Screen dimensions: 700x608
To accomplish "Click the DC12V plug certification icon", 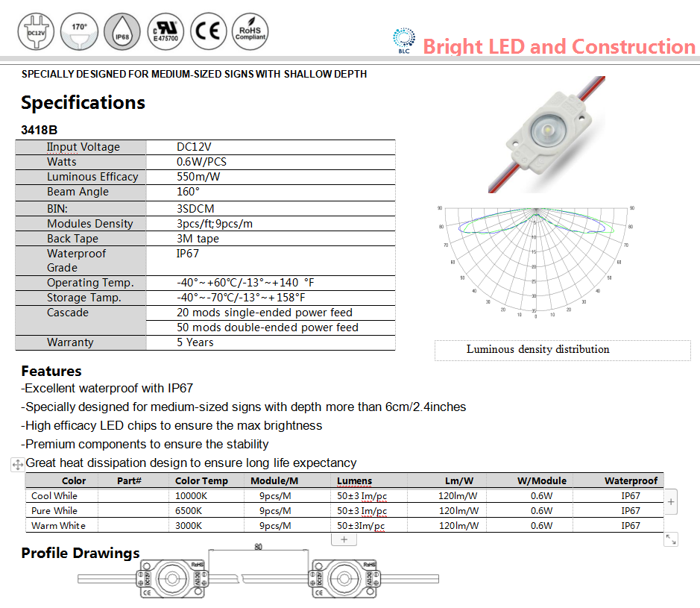I will (x=36, y=31).
